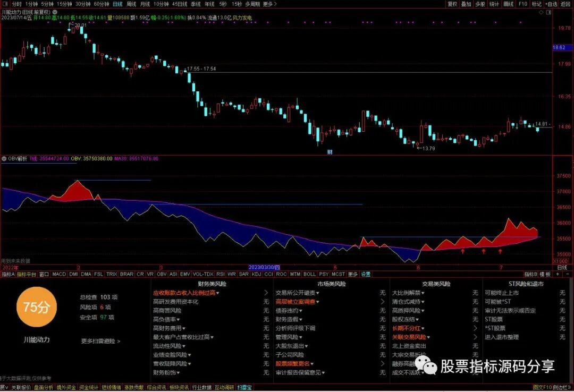
Task: Click the minus zoom-out button near 指标B
Action: click(x=568, y=274)
